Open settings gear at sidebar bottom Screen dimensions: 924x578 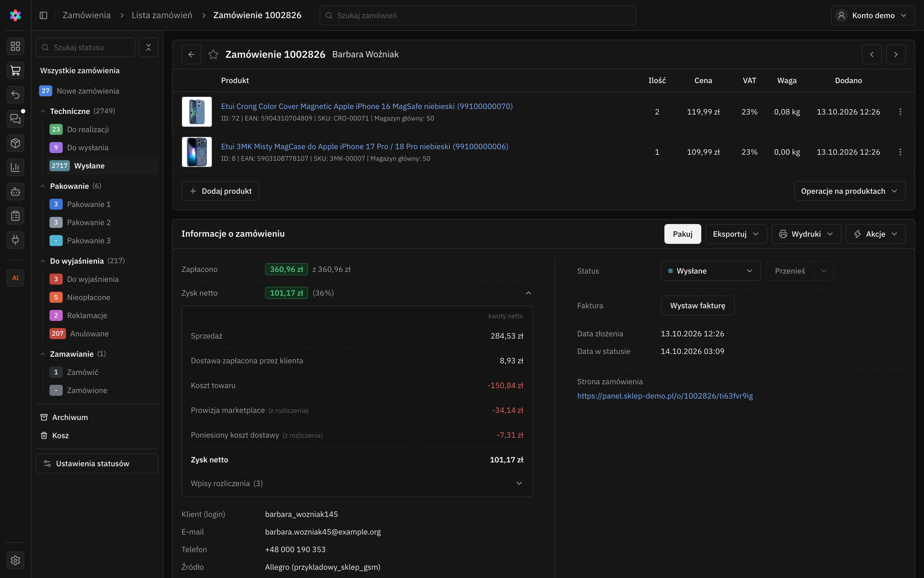[x=15, y=560]
